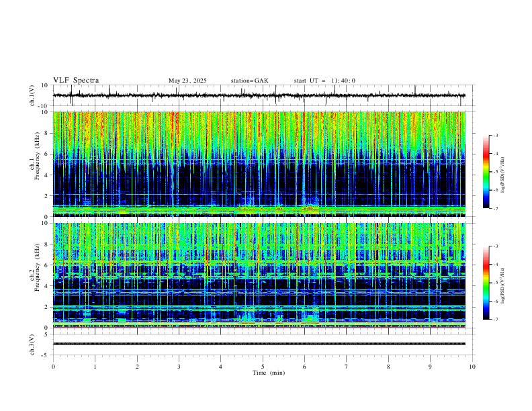The image size is (532, 411).
Task: Click time axis tick label "1"
Action: (95, 367)
